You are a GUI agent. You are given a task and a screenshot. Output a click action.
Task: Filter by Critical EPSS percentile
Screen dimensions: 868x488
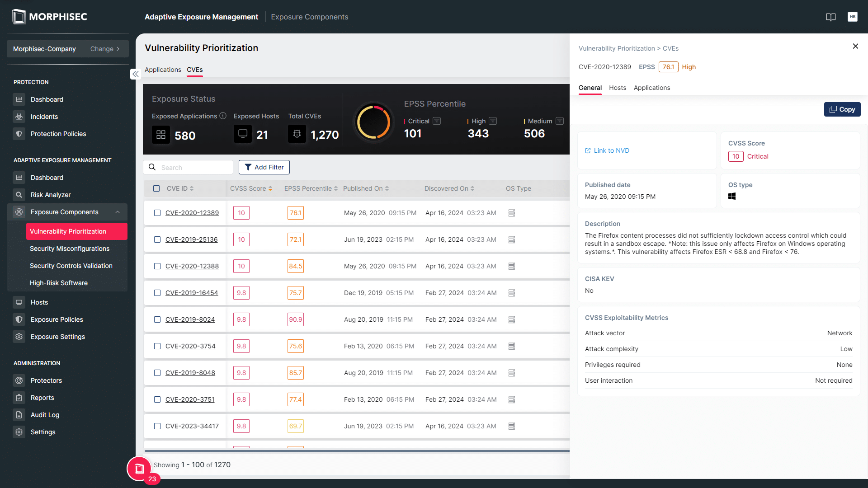click(437, 121)
